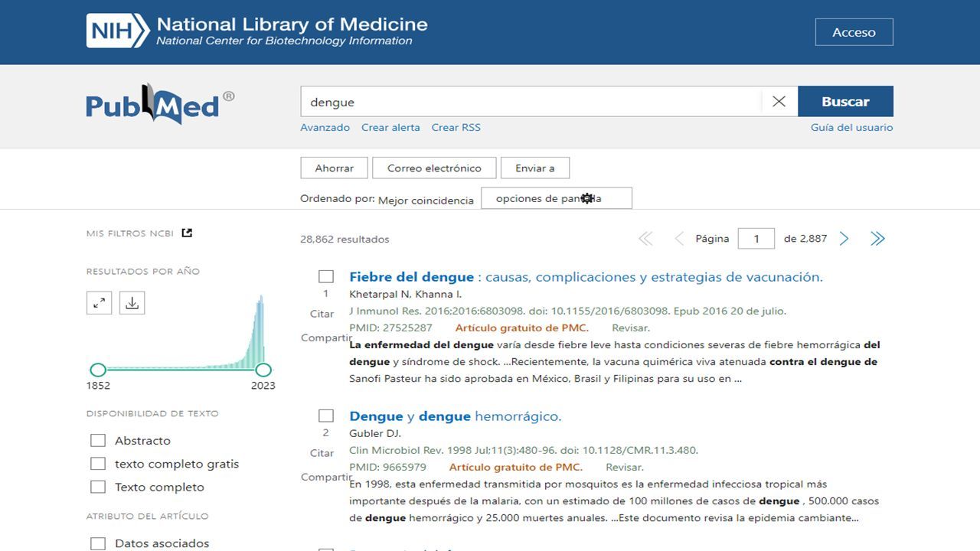Click the results-by-year histogram
The image size is (980, 551).
point(181,332)
